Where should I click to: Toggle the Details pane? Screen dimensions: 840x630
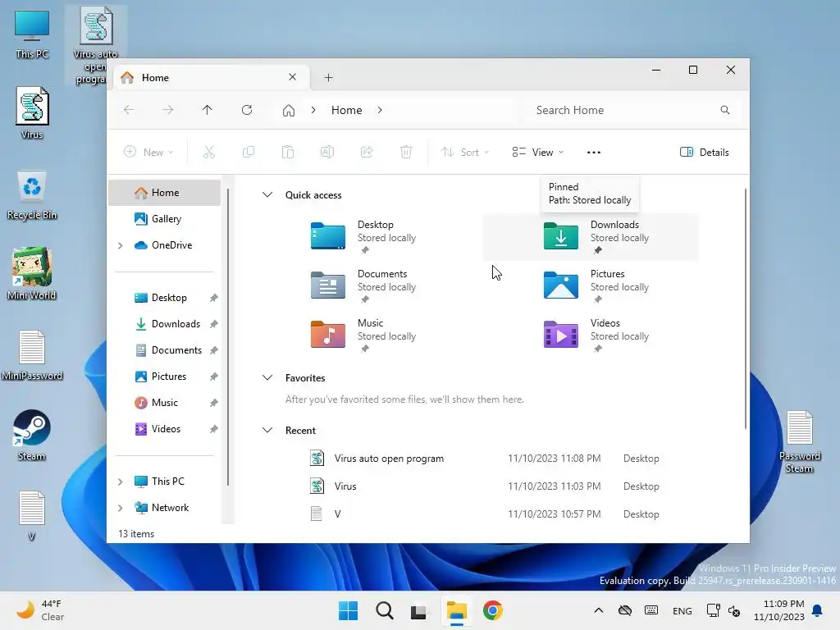tap(704, 152)
